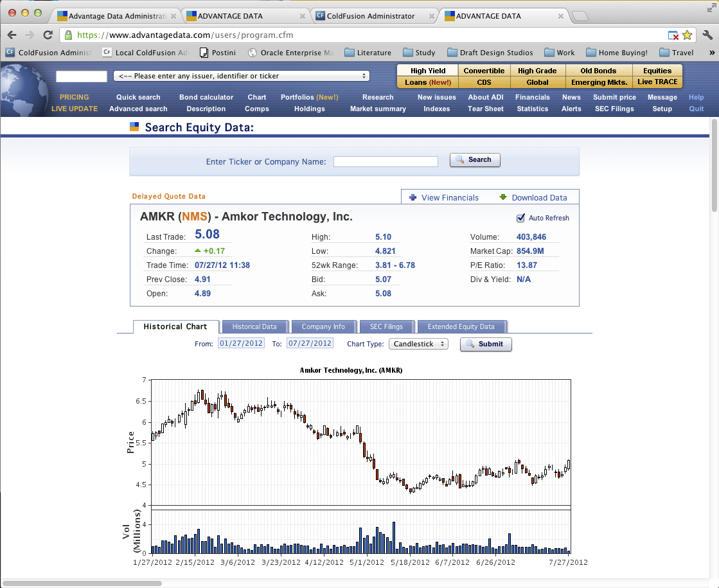Open the High Yield market button

click(x=428, y=71)
